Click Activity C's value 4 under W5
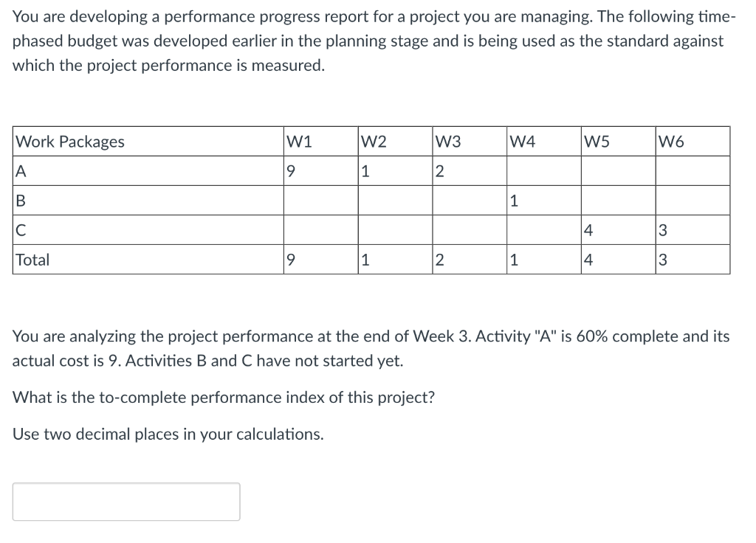Screen dimensions: 756x543 (586, 229)
